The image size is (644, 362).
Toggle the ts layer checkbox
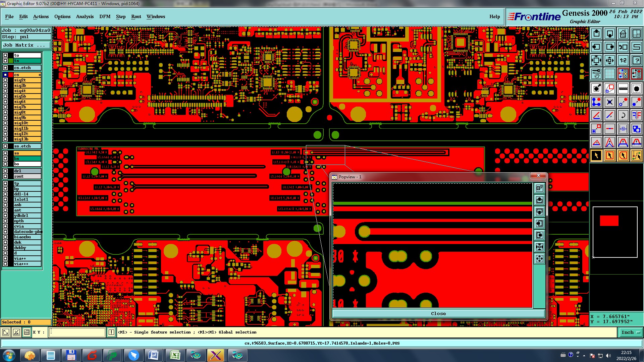5,61
